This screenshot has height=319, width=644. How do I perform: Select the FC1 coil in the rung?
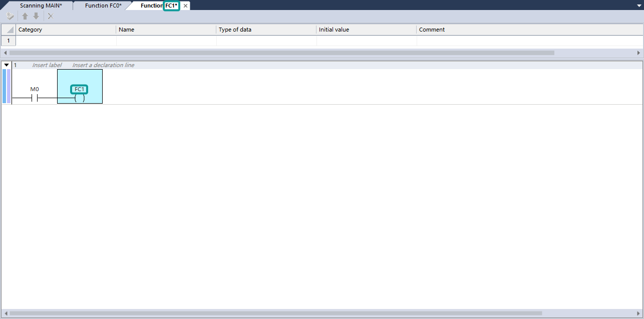[79, 98]
